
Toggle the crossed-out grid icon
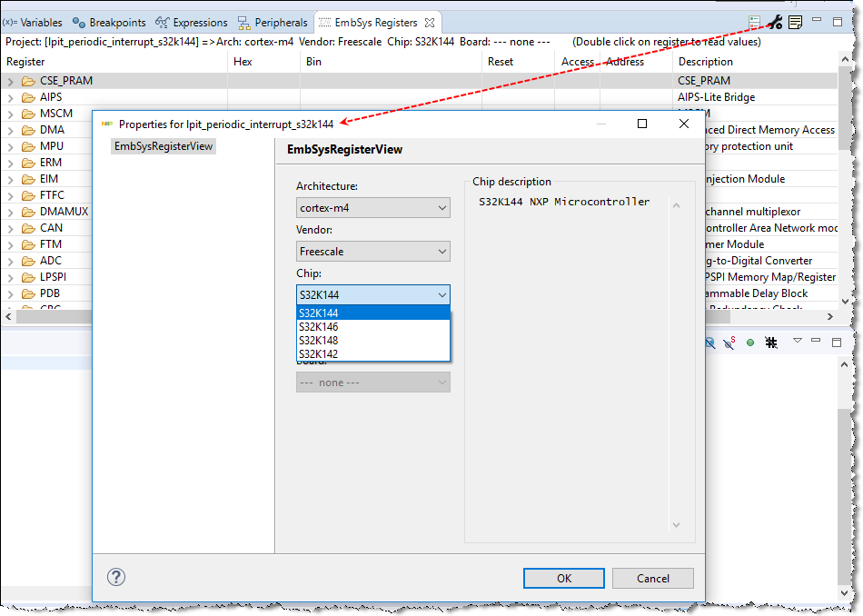pyautogui.click(x=770, y=342)
